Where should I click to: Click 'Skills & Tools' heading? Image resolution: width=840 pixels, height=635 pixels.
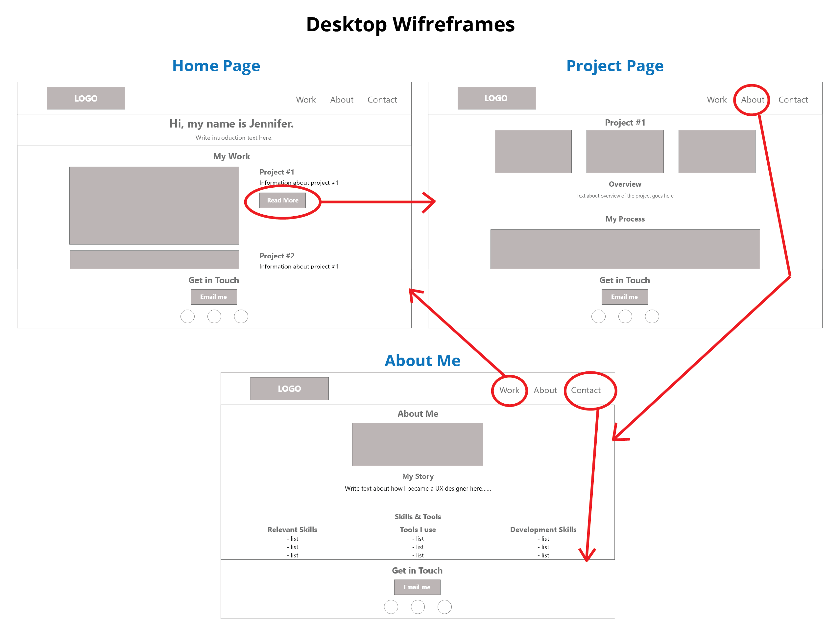point(418,517)
